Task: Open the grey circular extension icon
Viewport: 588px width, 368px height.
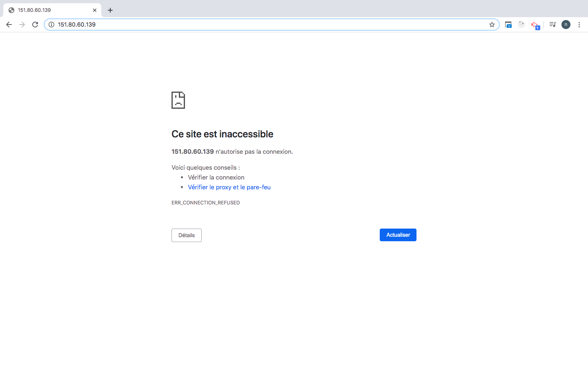Action: pos(521,25)
